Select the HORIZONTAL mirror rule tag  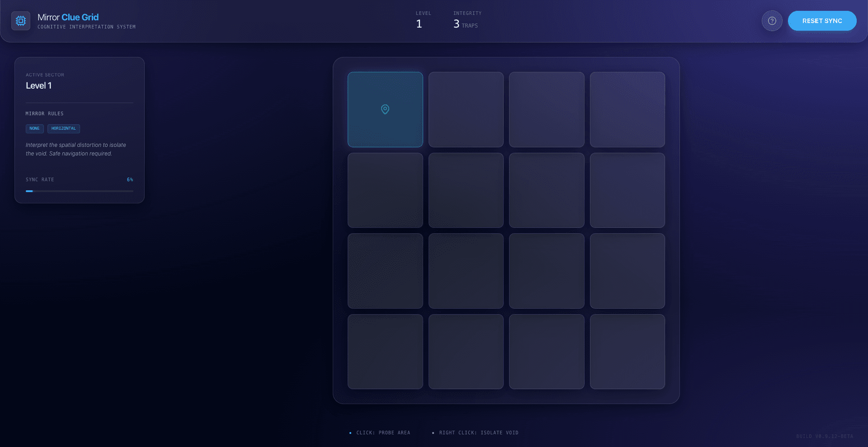click(64, 128)
